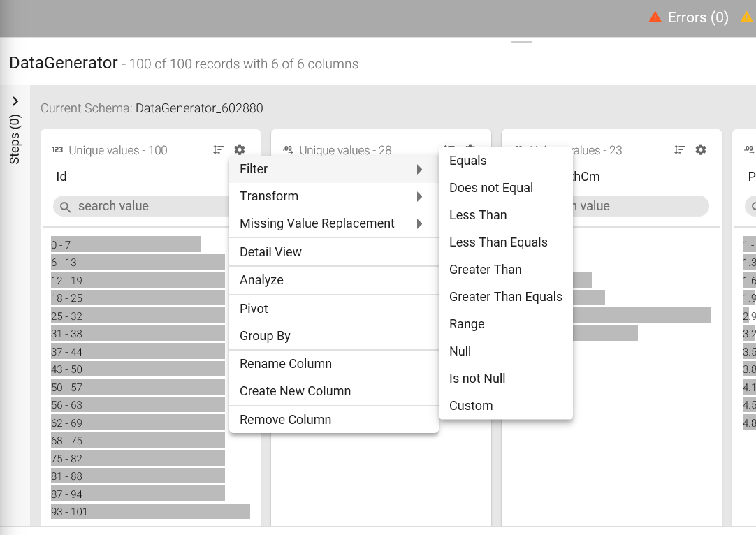Select the Equals filter option

pos(468,161)
